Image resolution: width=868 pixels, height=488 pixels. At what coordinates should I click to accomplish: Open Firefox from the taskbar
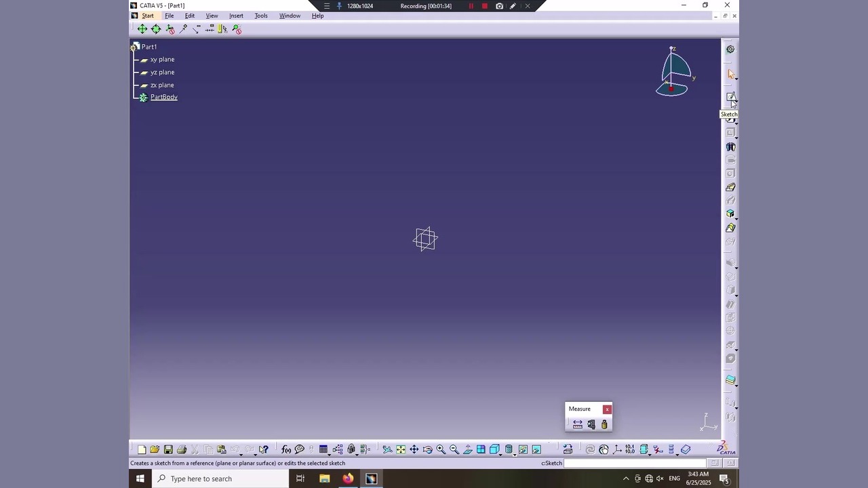click(x=348, y=479)
